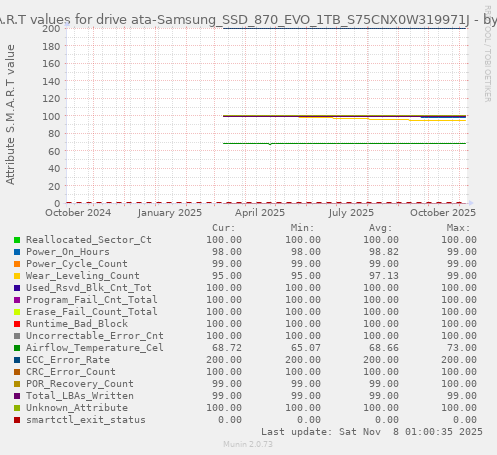Click Airflow_Temperature_Cel max value 73.00
The width and height of the screenshot is (497, 455).
coord(462,348)
